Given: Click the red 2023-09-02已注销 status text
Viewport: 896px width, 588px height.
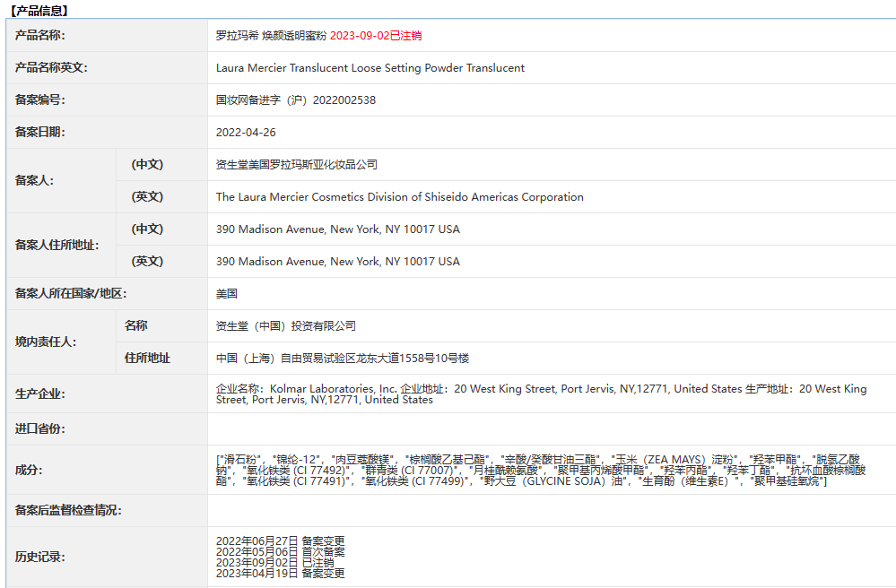Looking at the screenshot, I should coord(376,35).
